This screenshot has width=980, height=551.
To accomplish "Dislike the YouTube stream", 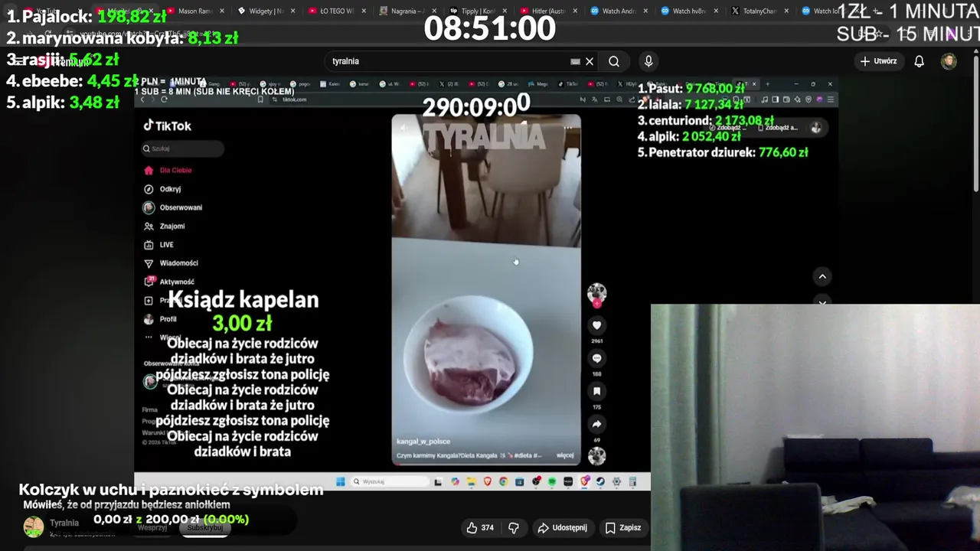I will tap(514, 527).
